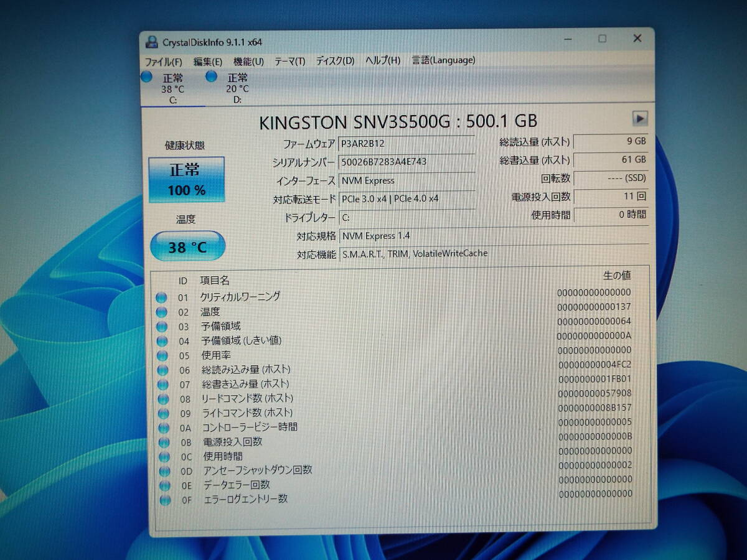This screenshot has height=560, width=747.
Task: Click the status dot beside 使用率
Action: pyautogui.click(x=163, y=355)
